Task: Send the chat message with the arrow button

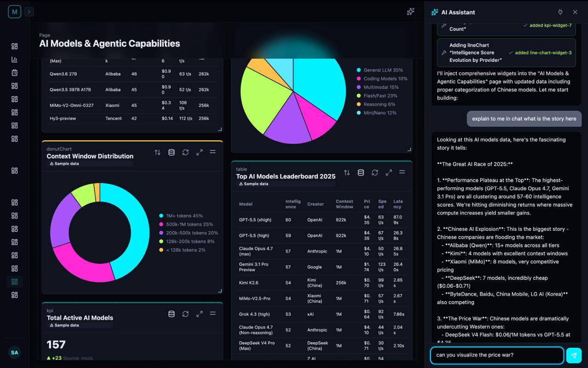Action: click(x=574, y=356)
